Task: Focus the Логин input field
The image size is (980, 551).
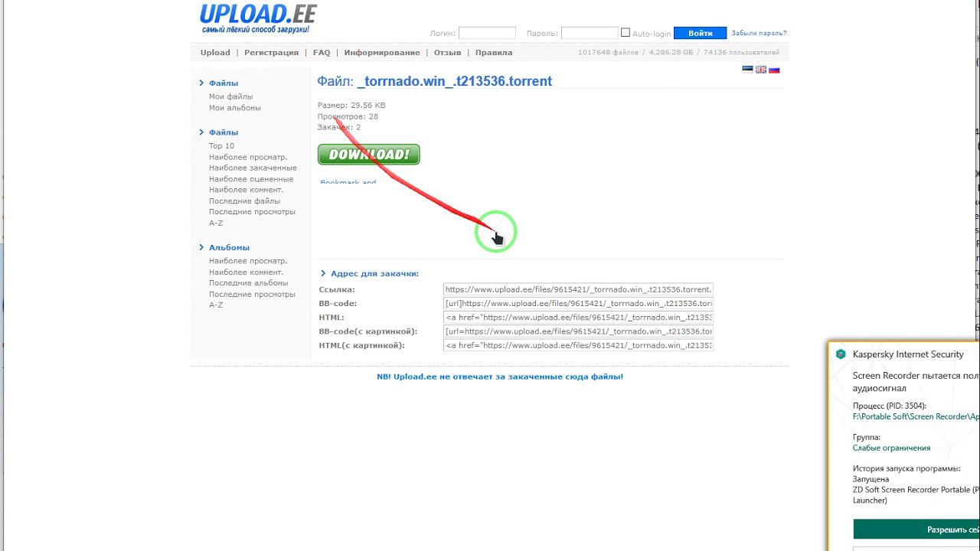Action: click(487, 33)
